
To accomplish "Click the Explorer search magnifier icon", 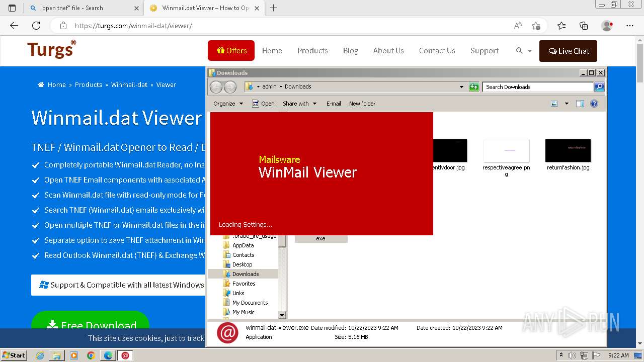I will click(599, 87).
